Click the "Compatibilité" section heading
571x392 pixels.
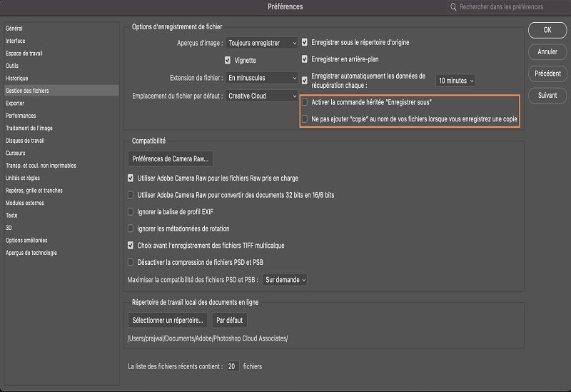(x=148, y=141)
